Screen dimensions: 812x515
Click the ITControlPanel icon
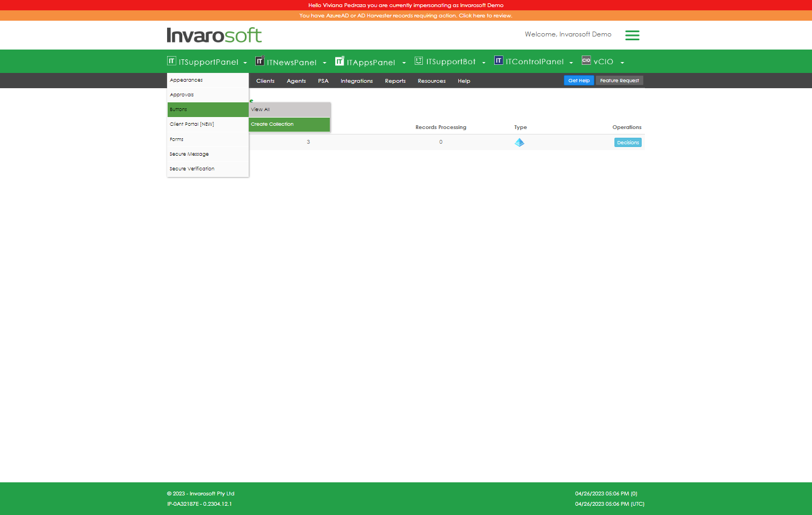pos(499,60)
